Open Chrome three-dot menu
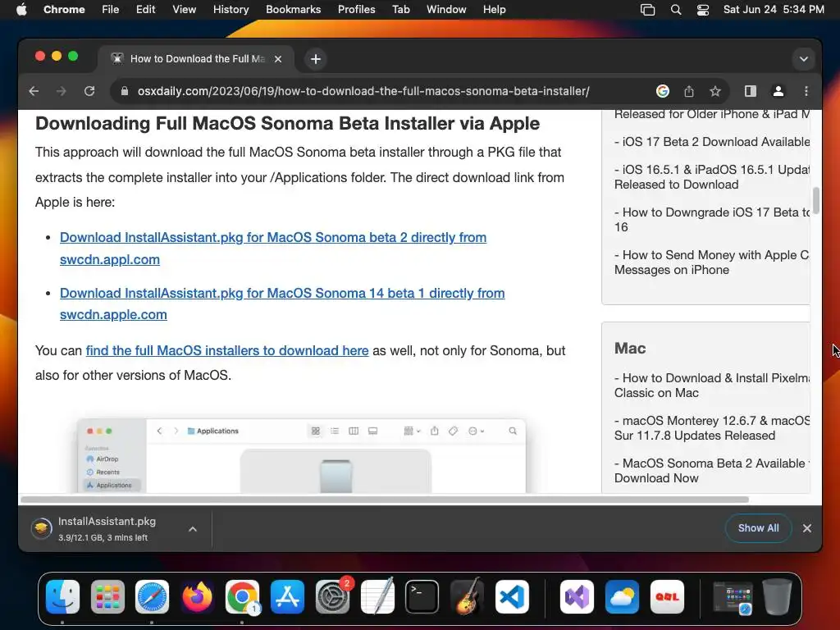 [x=806, y=91]
